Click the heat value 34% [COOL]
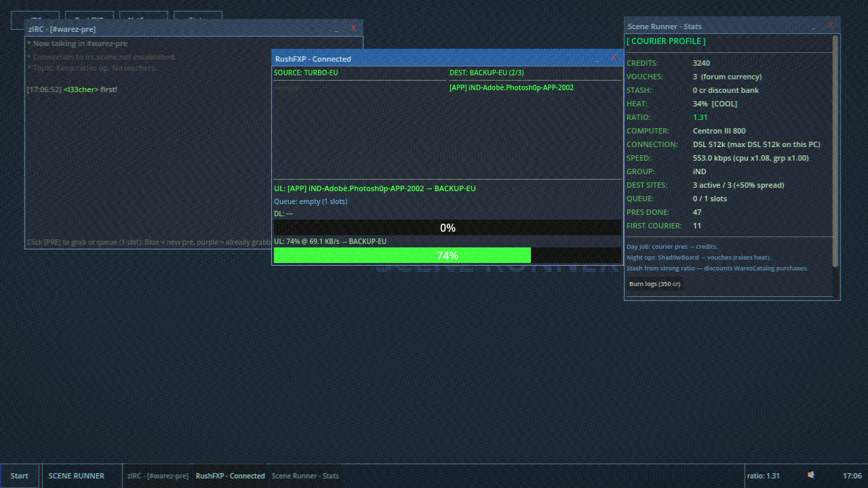The height and width of the screenshot is (488, 868). (715, 104)
